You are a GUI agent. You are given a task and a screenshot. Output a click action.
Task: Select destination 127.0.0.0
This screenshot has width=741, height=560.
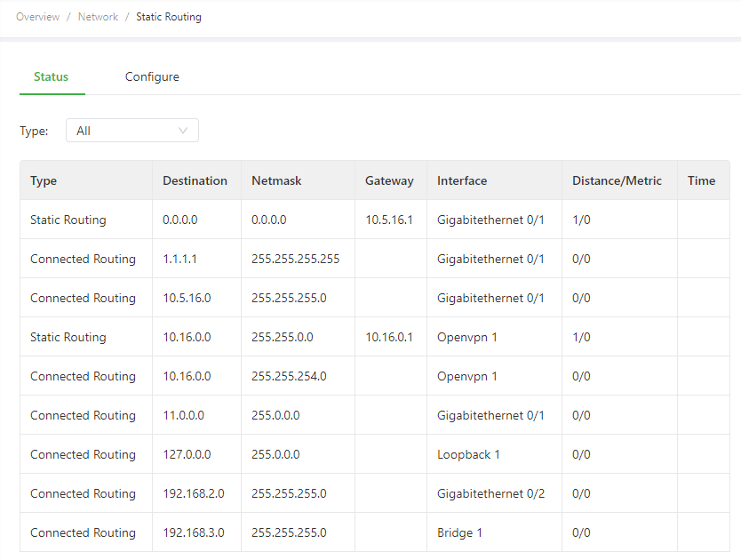[x=187, y=454]
